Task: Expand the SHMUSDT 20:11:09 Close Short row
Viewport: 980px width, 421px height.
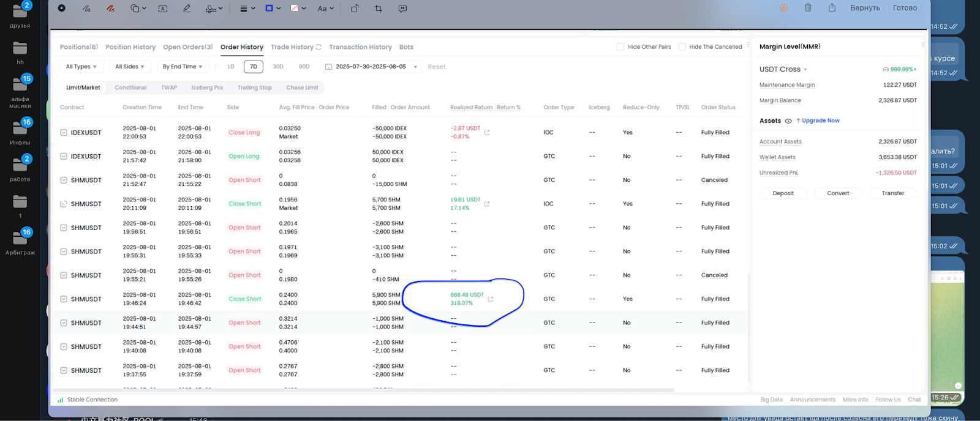Action: point(64,204)
